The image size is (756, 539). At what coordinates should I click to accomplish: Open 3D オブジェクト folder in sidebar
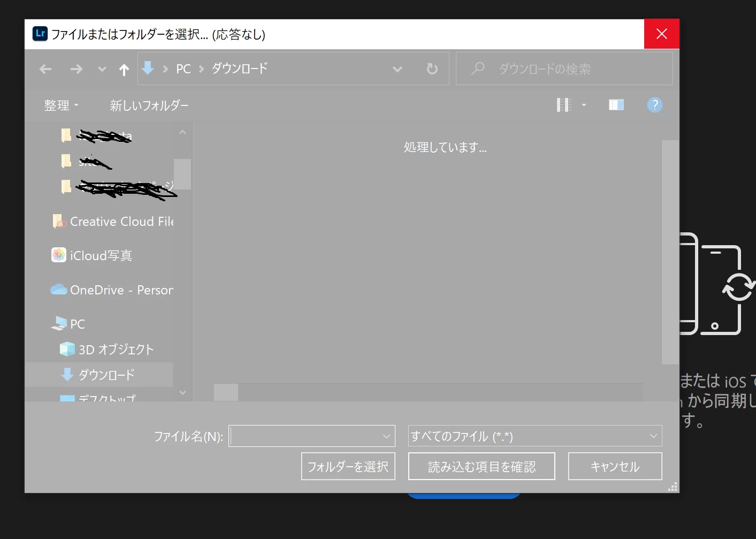106,350
